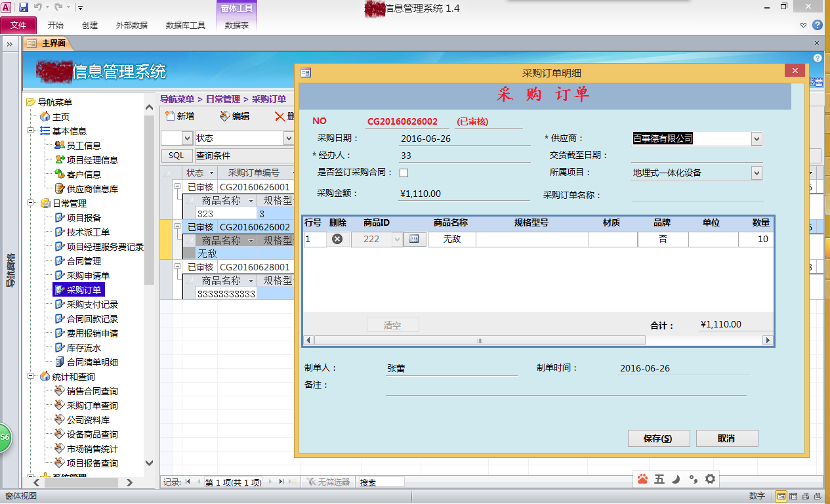Expand the navigation pane with the double chevron
This screenshot has height=504, width=830.
coord(10,44)
